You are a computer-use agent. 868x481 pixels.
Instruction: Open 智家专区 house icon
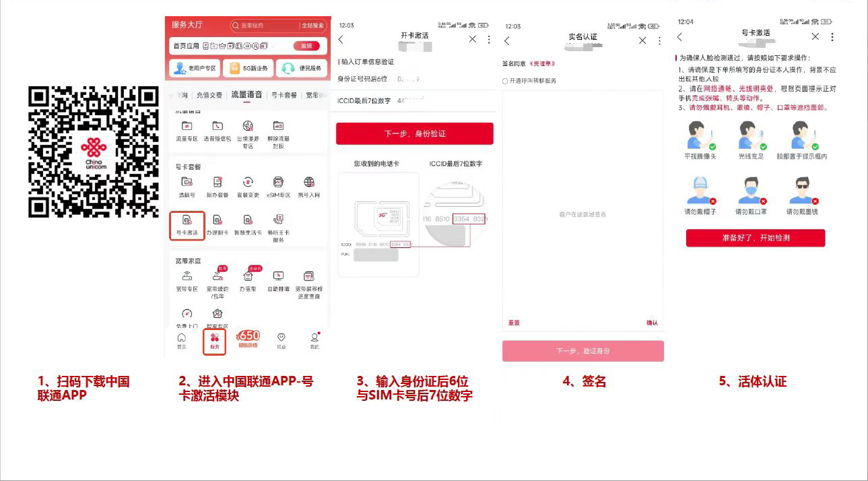217,313
